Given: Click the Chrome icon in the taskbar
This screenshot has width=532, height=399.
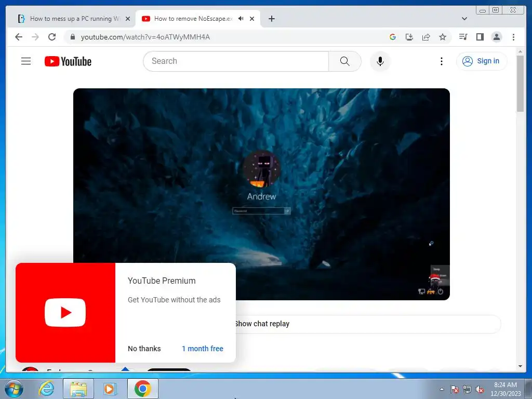Looking at the screenshot, I should [x=142, y=389].
